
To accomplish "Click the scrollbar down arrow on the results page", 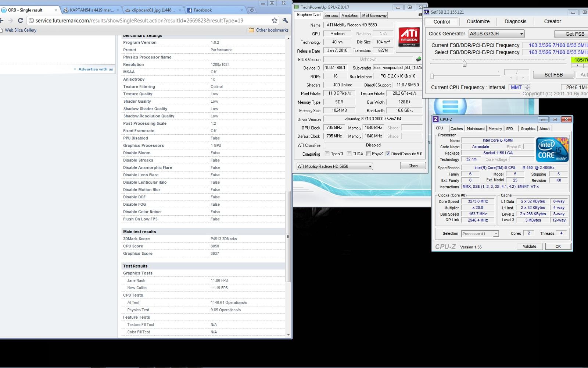I will [288, 335].
